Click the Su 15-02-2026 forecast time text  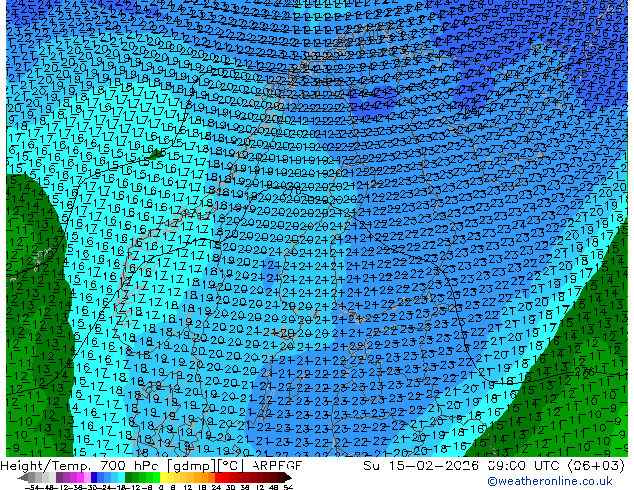pyautogui.click(x=494, y=465)
